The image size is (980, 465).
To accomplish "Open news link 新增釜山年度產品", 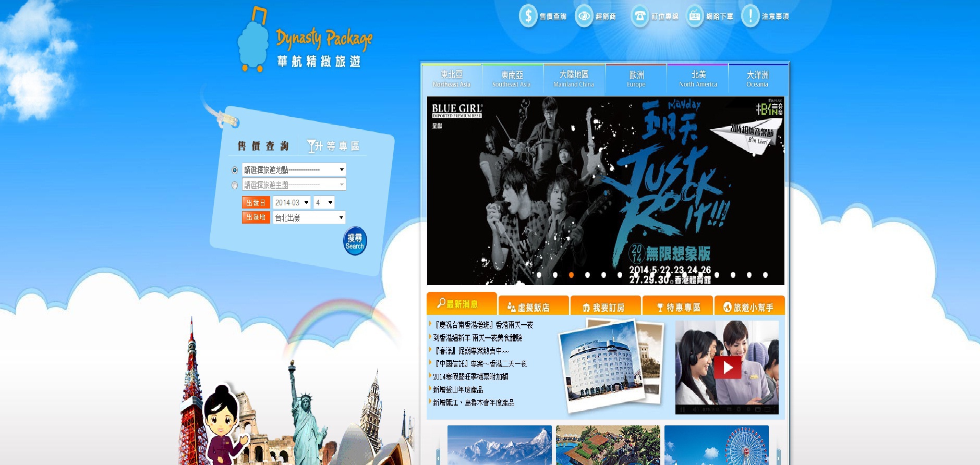I will click(x=458, y=389).
